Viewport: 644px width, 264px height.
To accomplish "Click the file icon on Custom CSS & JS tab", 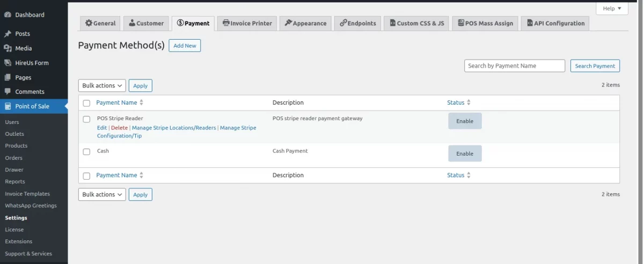I will (x=392, y=23).
